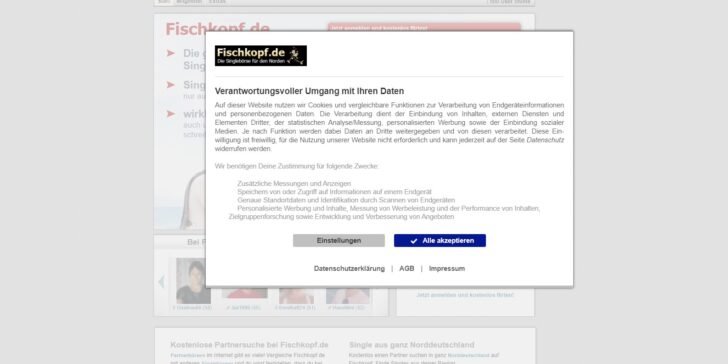Click the 'Genaue Standortdaten und Identifikation' line
Screen dimensions: 728x364
point(346,200)
